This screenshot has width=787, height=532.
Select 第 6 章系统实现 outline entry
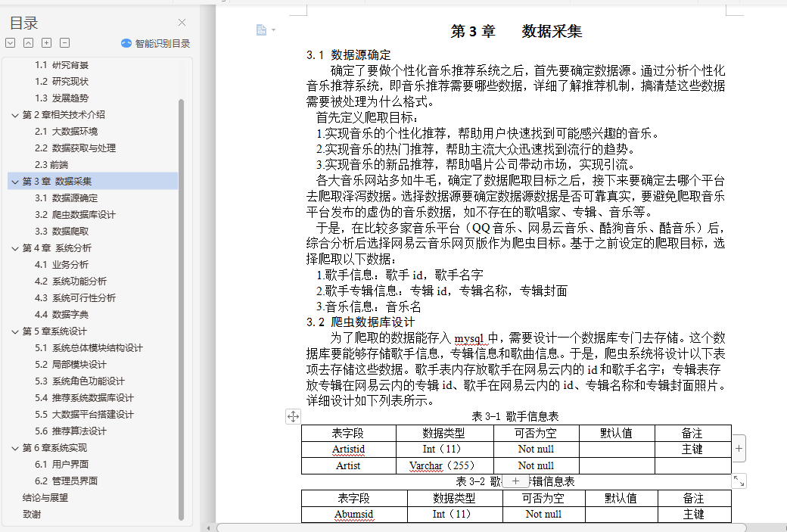coord(54,448)
